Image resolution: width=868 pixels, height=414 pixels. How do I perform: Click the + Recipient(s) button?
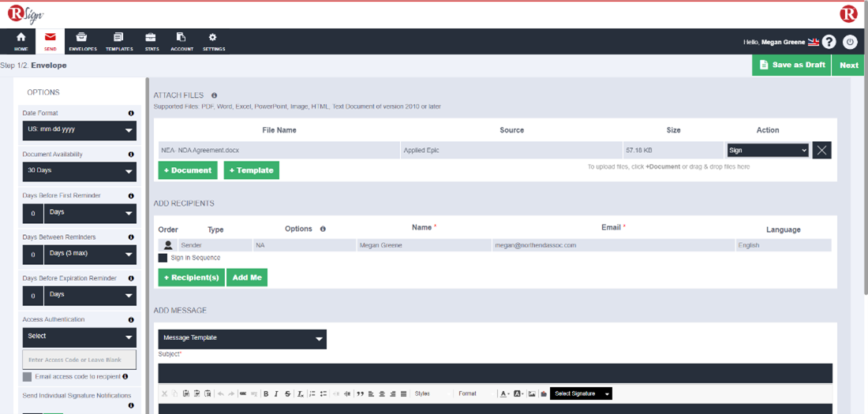pyautogui.click(x=191, y=278)
